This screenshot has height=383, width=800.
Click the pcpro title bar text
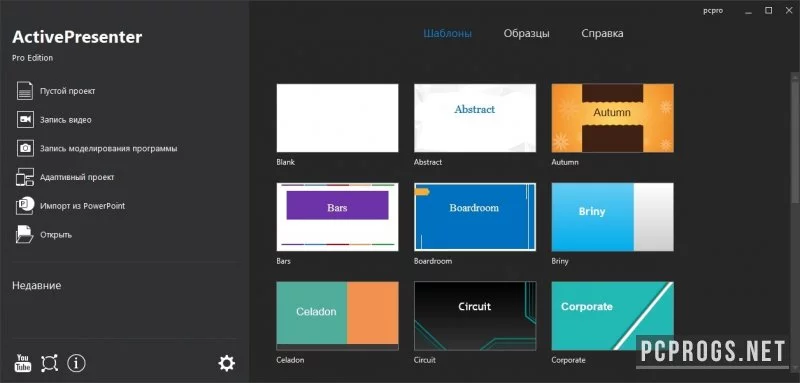tap(713, 11)
